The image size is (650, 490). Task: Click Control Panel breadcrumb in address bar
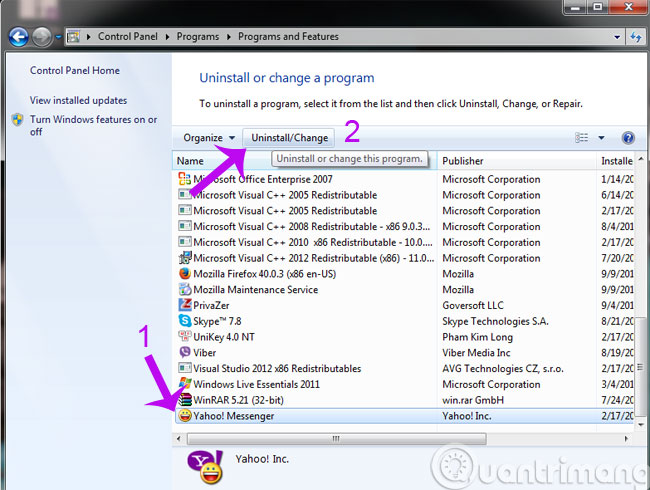(128, 36)
